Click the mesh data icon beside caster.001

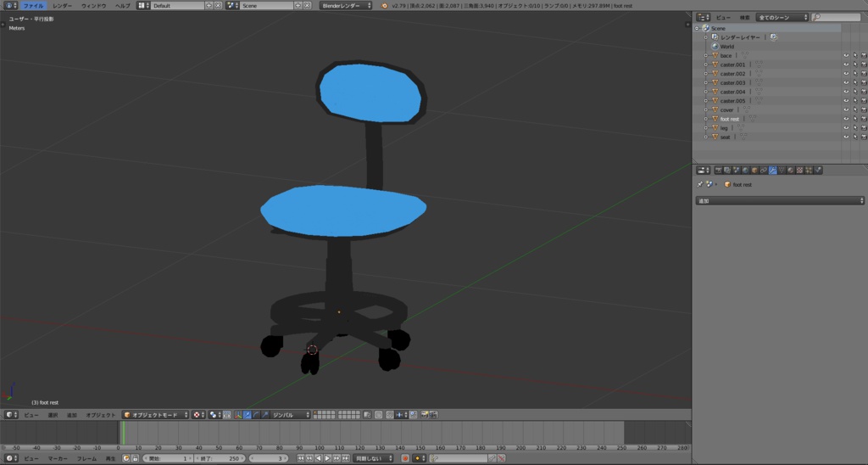759,64
